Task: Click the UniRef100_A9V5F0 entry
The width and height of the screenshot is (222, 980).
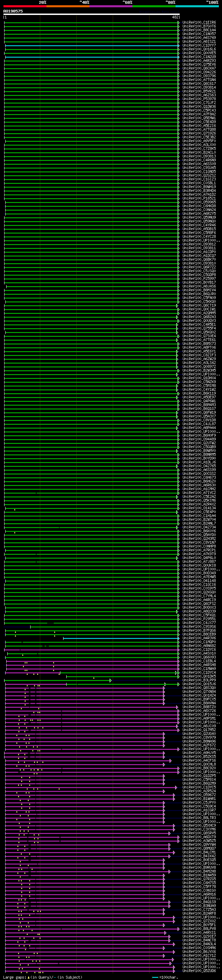Action: point(199,141)
